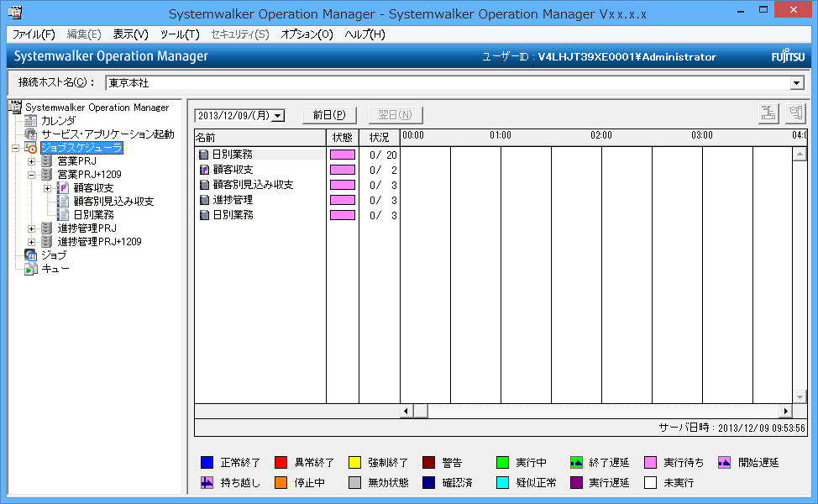Click the カレンダ calendar icon in tree
This screenshot has width=818, height=504.
coord(31,121)
